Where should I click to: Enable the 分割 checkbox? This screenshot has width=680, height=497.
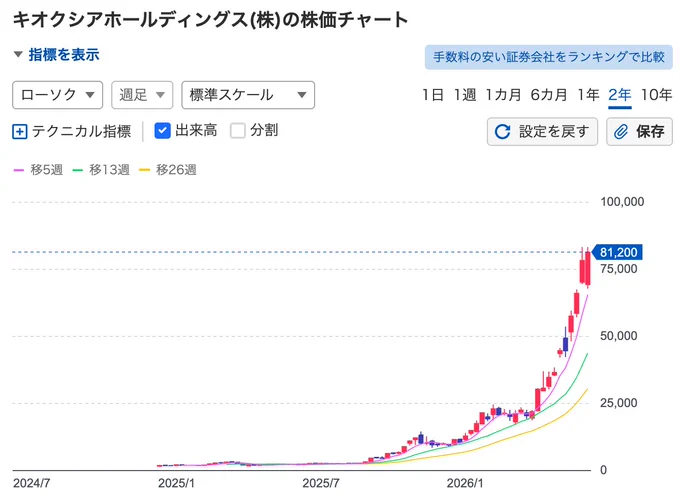pyautogui.click(x=238, y=131)
